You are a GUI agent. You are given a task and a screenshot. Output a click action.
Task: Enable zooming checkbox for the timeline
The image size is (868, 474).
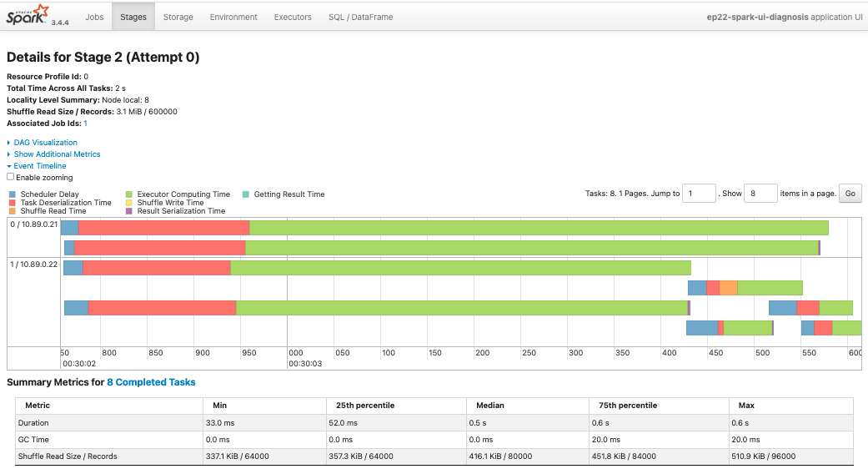click(10, 177)
